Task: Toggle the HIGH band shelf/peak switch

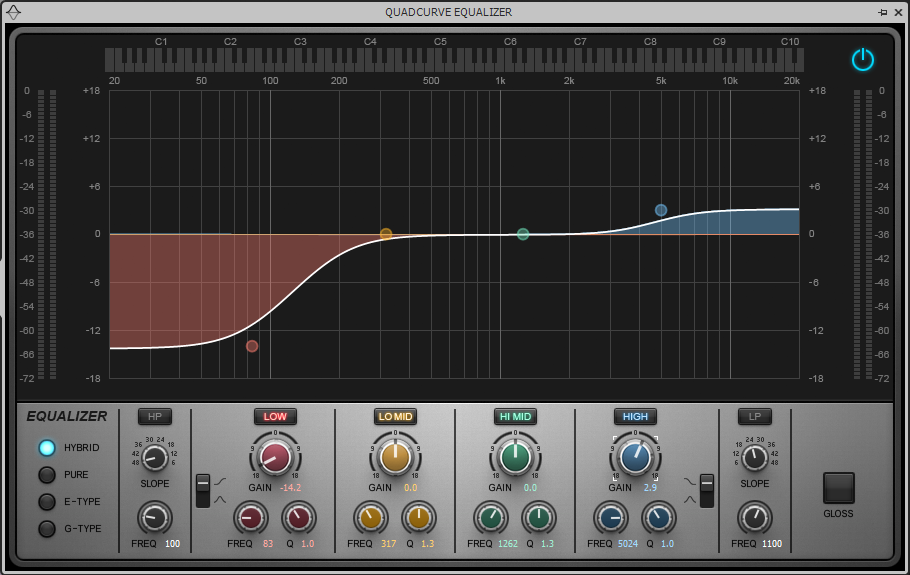Action: (708, 489)
